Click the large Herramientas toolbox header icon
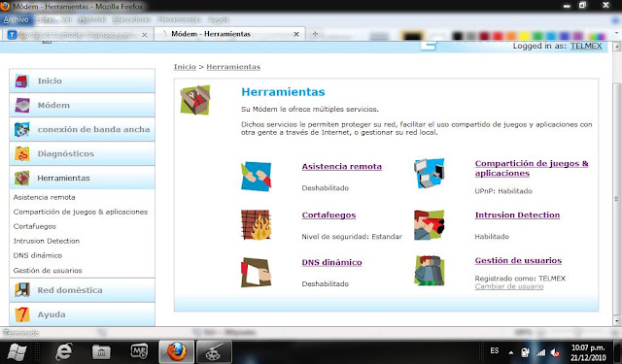The image size is (622, 364). click(x=195, y=100)
